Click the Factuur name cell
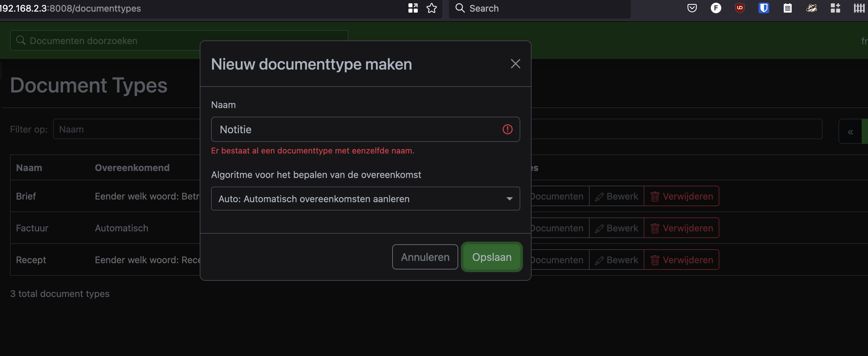 click(32, 228)
